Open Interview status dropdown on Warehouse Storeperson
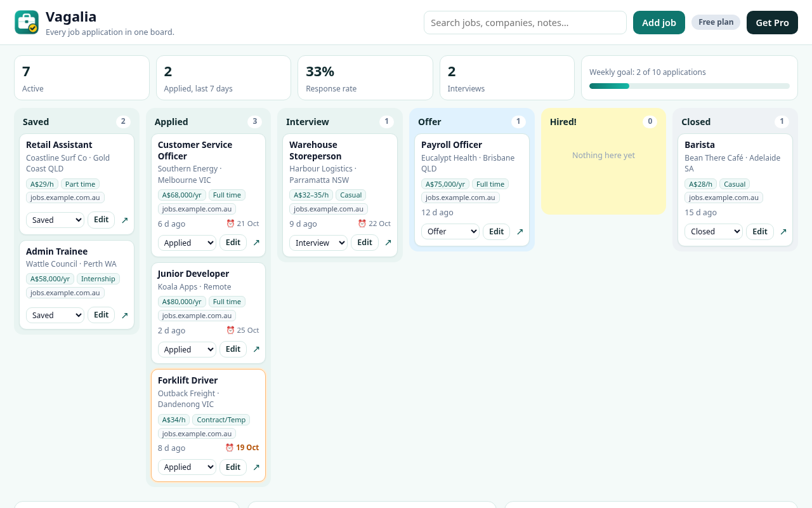The height and width of the screenshot is (508, 812). coord(318,243)
